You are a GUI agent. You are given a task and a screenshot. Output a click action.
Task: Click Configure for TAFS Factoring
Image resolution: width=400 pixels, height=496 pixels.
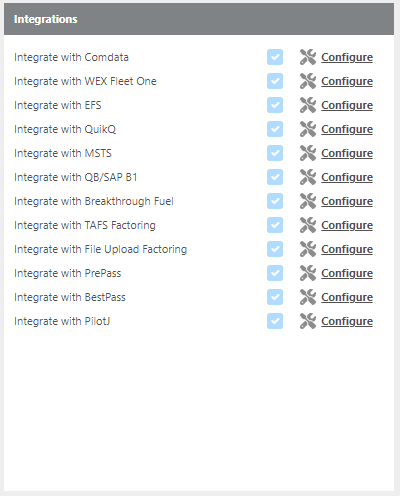(x=347, y=225)
